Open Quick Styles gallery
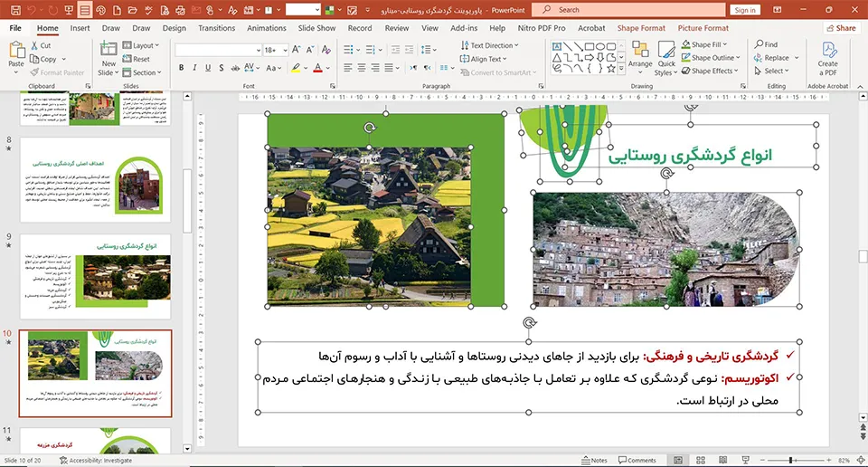 click(x=666, y=58)
